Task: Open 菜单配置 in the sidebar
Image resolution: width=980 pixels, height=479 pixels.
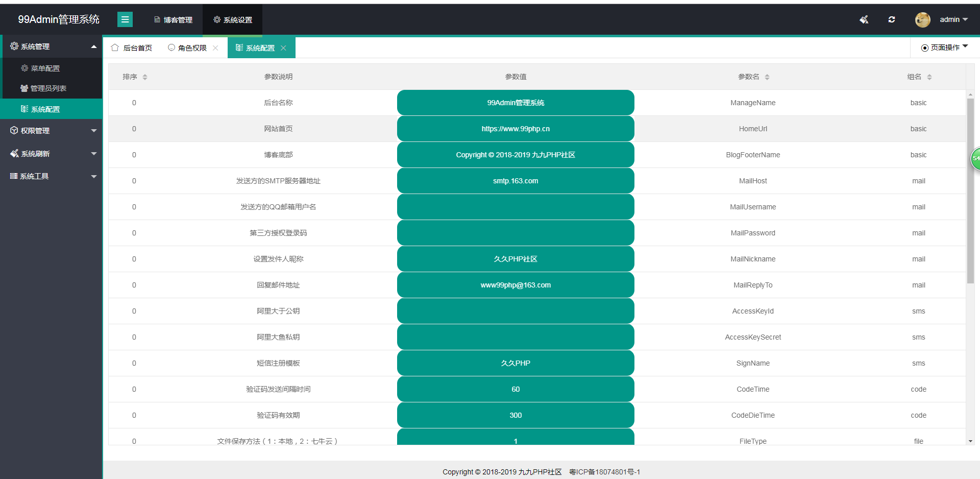Action: (45, 68)
